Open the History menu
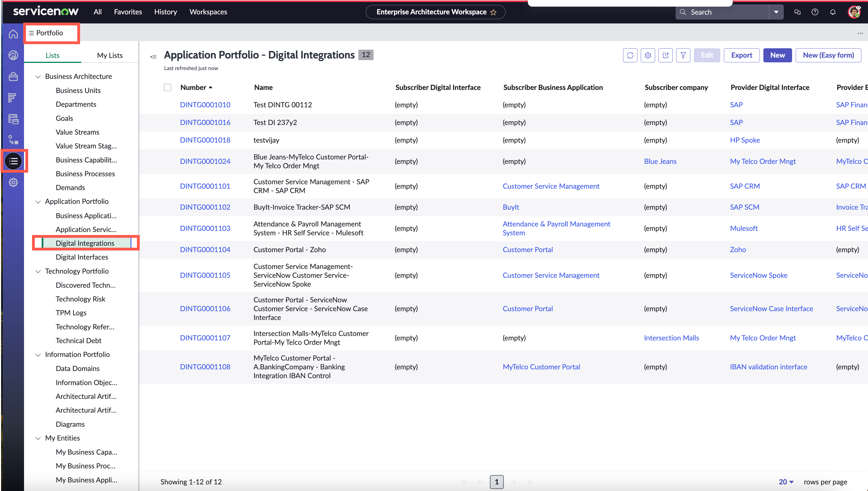This screenshot has width=868, height=491. coord(165,12)
